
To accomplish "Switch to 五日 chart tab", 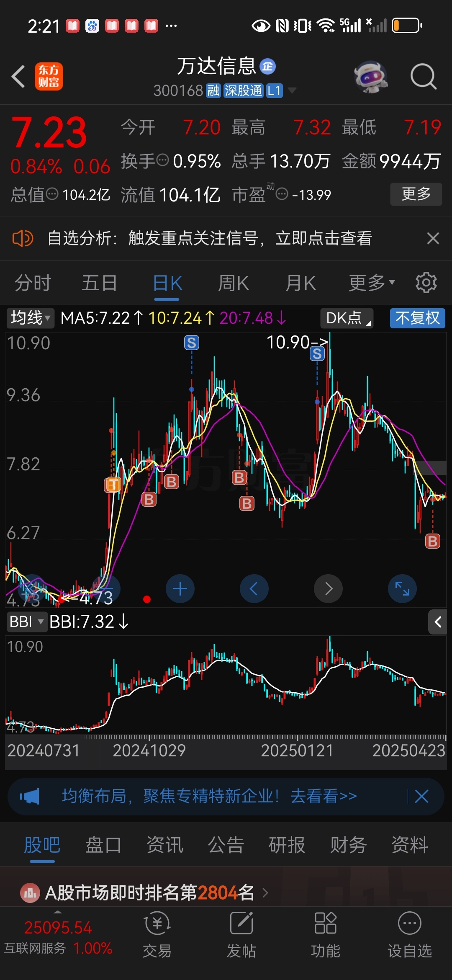I will pyautogui.click(x=100, y=283).
